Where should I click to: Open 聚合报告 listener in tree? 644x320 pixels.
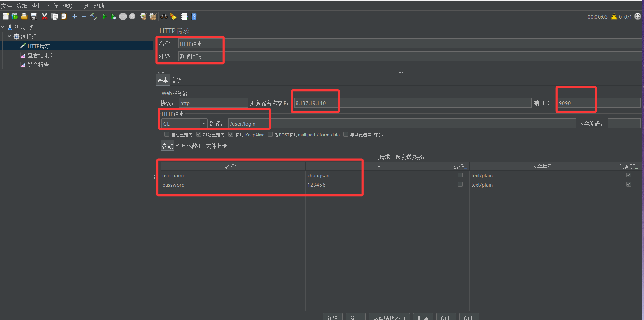click(x=38, y=65)
